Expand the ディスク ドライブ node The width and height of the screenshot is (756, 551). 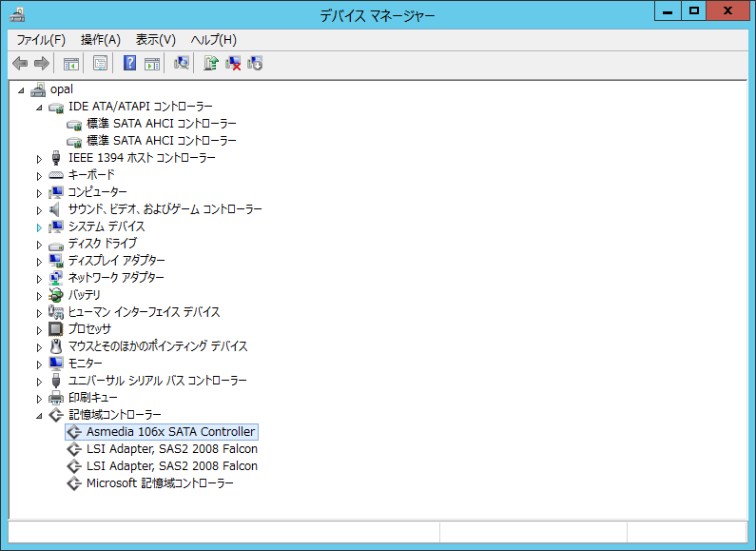(39, 245)
